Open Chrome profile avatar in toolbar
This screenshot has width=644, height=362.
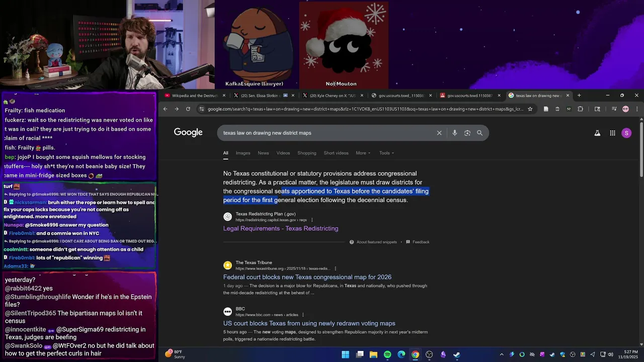click(625, 109)
